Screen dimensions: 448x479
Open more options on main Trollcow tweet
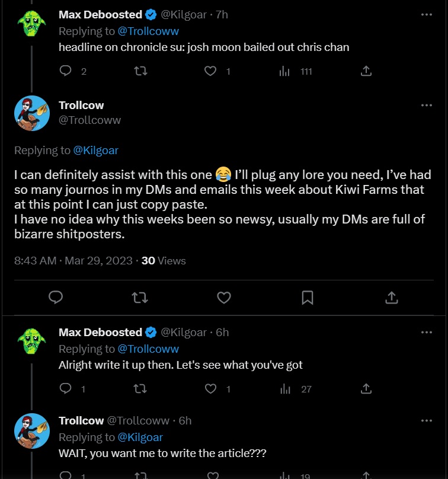(x=427, y=106)
